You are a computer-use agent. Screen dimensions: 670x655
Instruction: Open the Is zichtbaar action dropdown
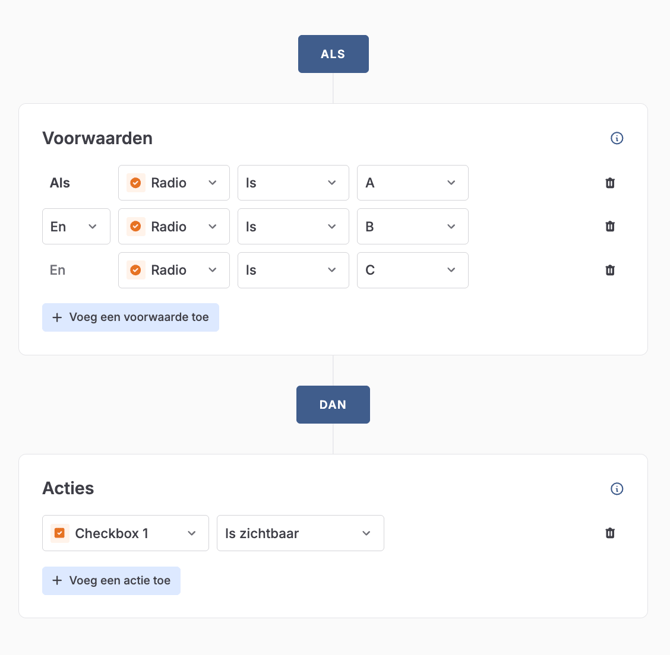[300, 533]
